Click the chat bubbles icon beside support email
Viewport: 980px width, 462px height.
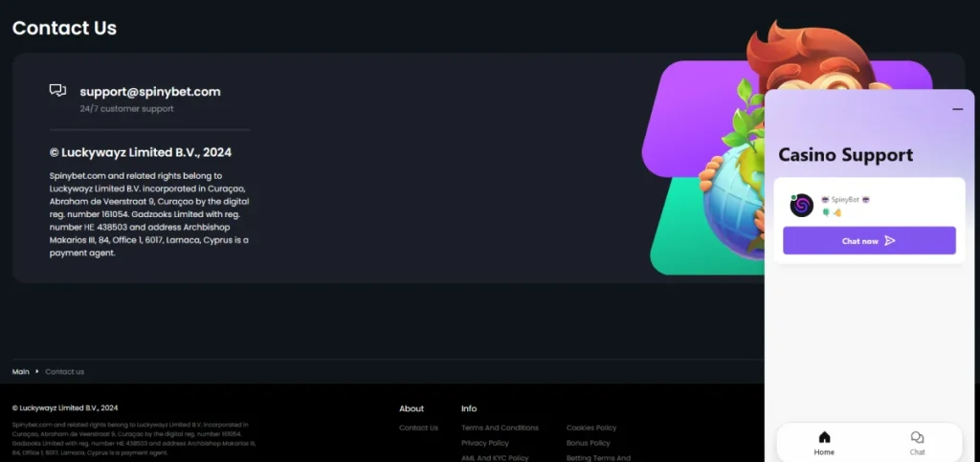click(57, 91)
